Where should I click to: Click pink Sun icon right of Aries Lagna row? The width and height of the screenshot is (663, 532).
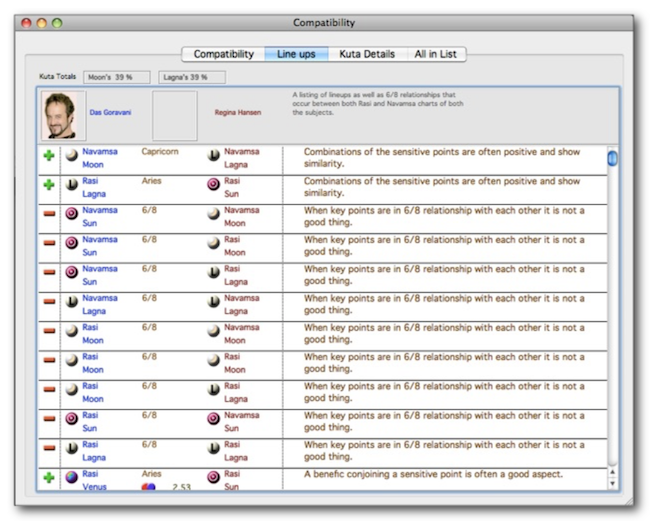click(x=213, y=185)
